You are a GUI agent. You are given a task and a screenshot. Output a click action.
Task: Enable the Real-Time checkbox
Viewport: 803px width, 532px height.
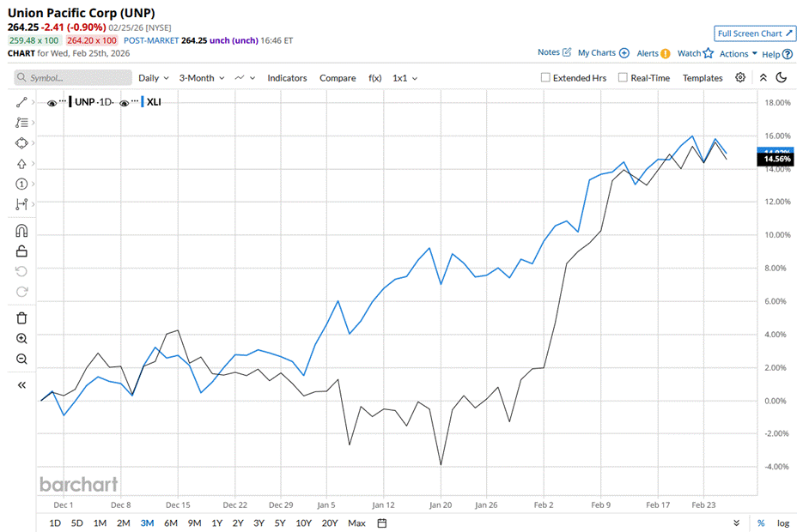tap(623, 77)
